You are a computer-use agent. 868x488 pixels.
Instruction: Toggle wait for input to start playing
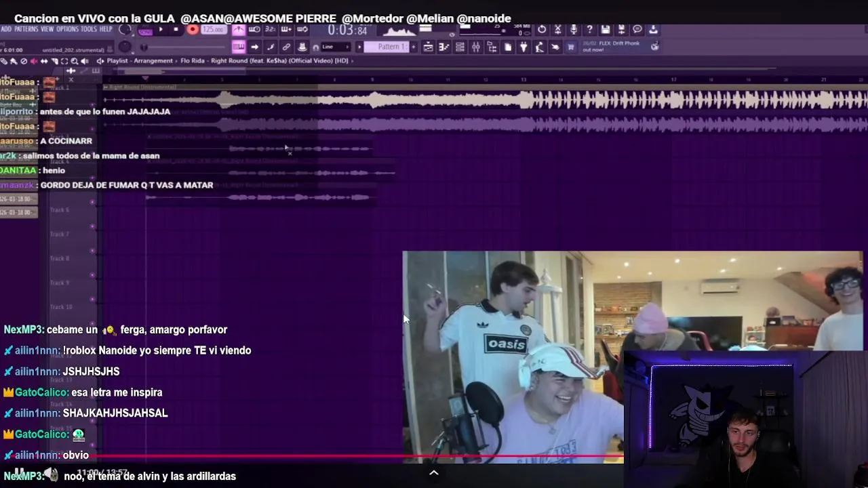pos(254,29)
